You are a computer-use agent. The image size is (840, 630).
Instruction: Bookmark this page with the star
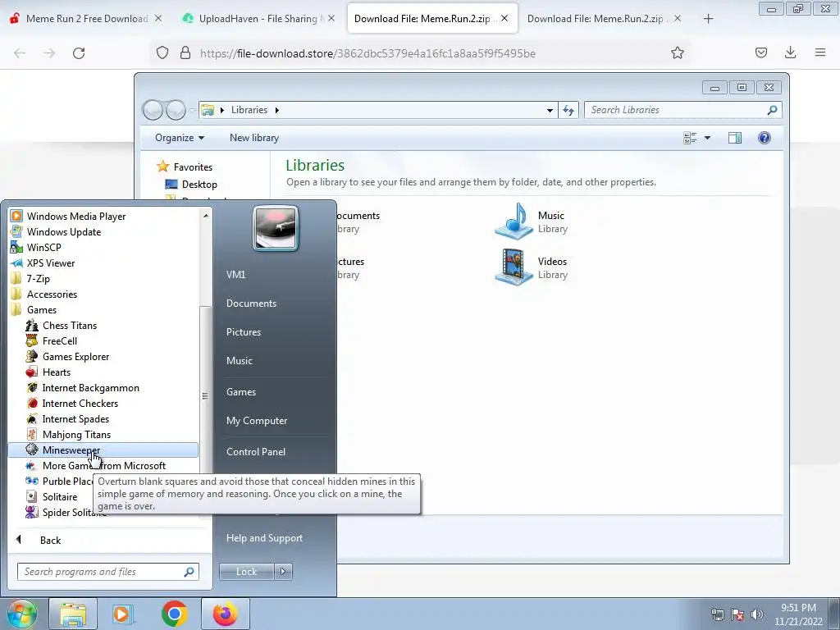coord(677,52)
